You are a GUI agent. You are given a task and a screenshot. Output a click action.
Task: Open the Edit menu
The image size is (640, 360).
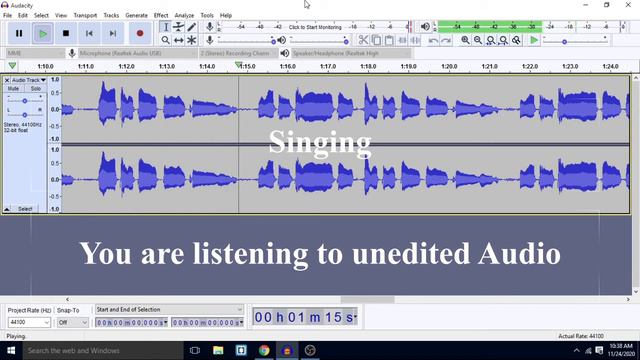pos(22,15)
